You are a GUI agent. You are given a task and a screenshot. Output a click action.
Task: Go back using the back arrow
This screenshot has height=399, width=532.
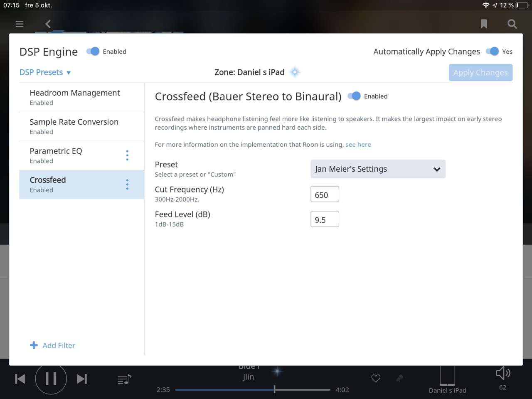(48, 24)
